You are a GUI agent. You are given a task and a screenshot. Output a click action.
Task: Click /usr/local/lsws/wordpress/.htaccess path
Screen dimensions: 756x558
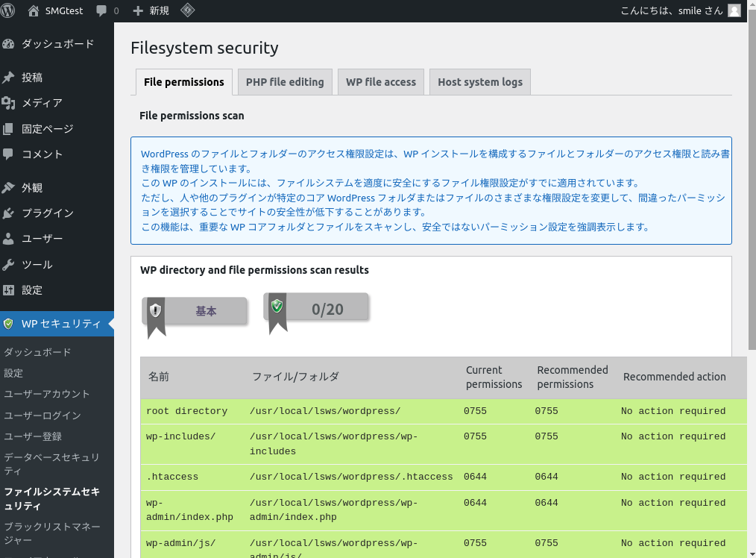pyautogui.click(x=351, y=477)
